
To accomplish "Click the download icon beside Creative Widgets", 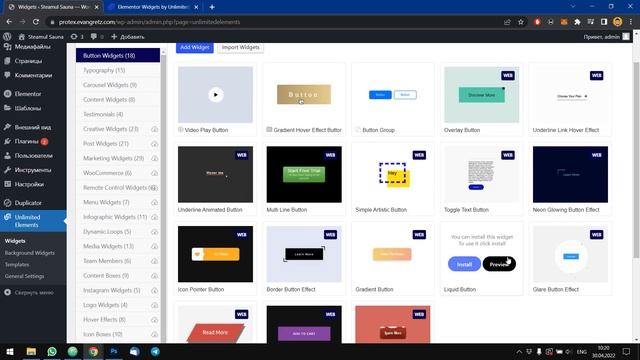I will coord(154,129).
